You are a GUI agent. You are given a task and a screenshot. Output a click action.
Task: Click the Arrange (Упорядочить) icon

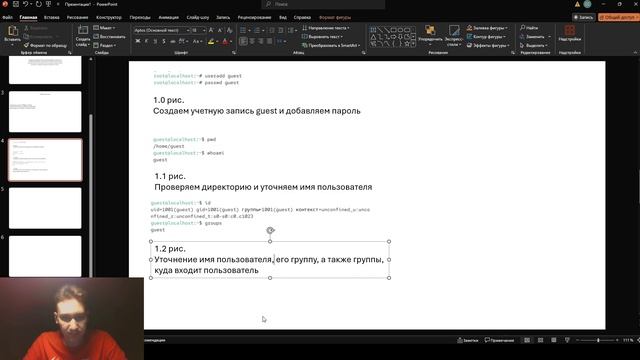[430, 30]
